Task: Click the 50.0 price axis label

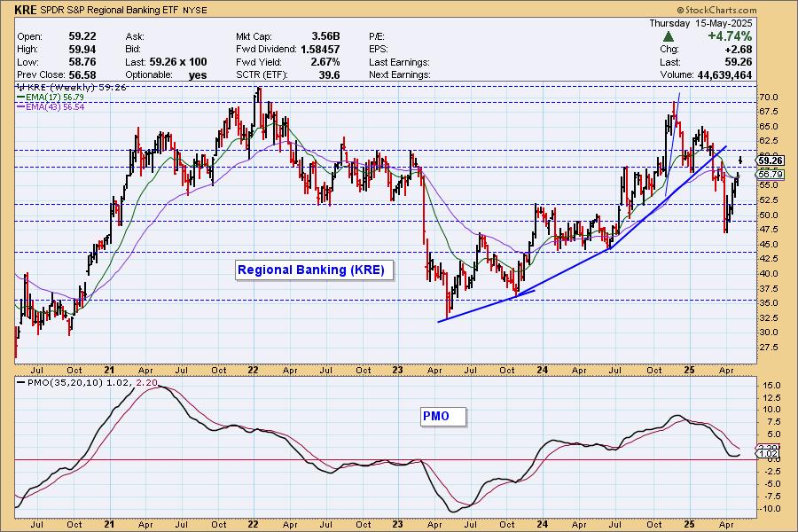Action: [x=769, y=215]
